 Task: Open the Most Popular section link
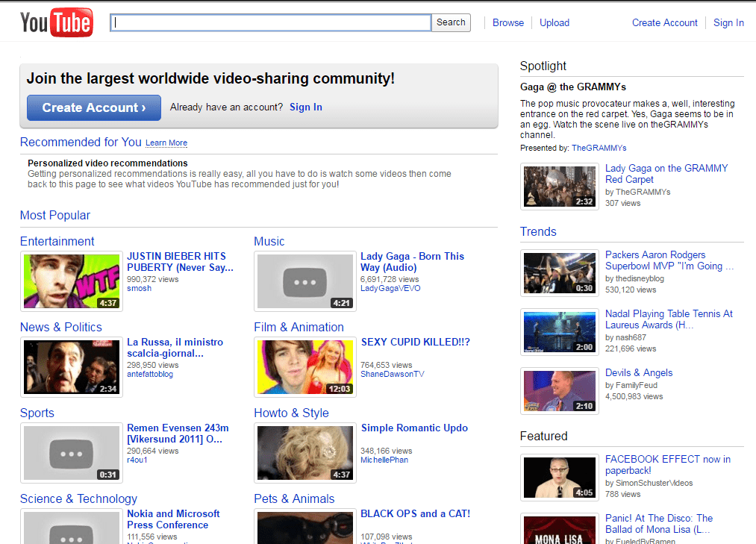click(55, 215)
